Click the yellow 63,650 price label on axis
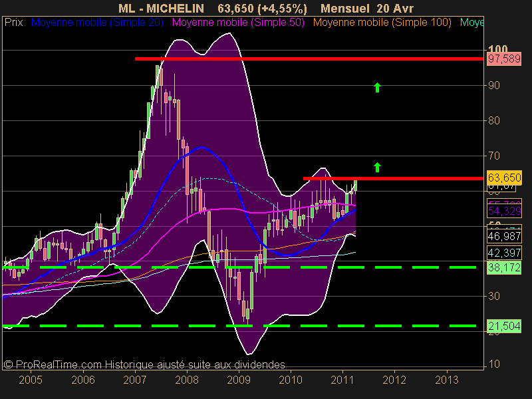The height and width of the screenshot is (399, 532). 504,178
